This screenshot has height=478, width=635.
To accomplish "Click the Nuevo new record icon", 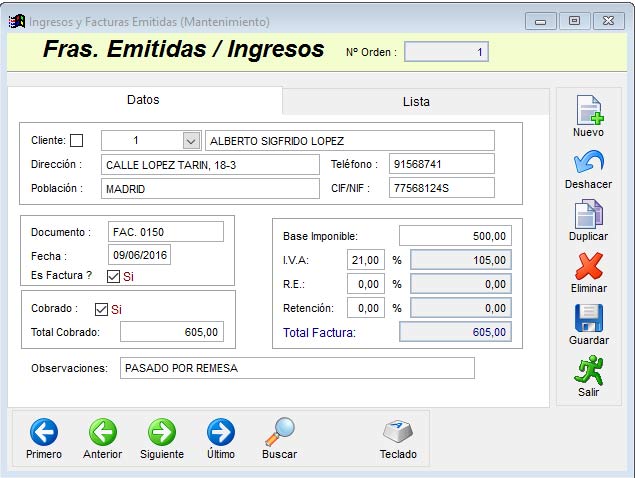I will (589, 110).
